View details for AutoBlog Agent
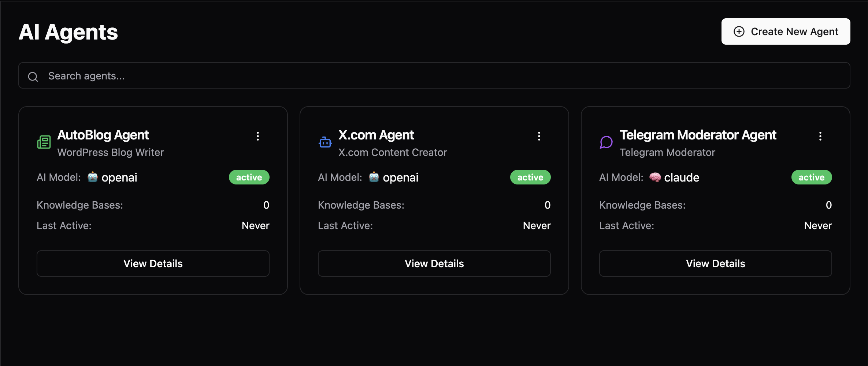This screenshot has width=868, height=366. 153,264
